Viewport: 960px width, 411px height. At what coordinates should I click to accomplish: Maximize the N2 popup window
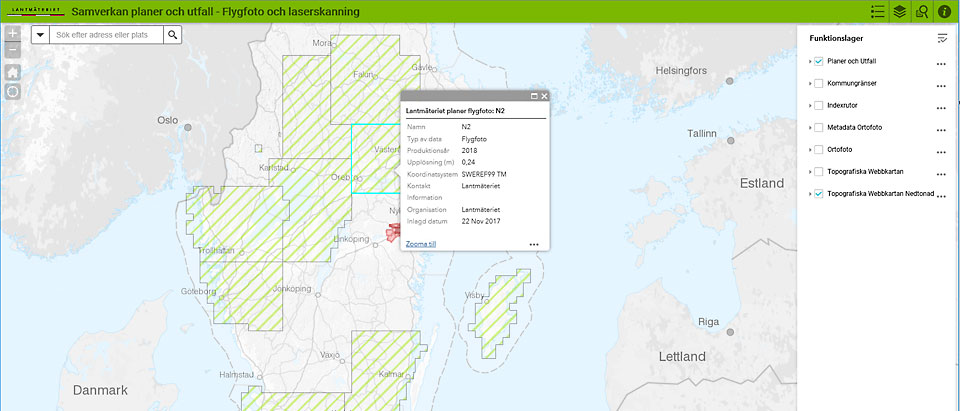pyautogui.click(x=534, y=96)
